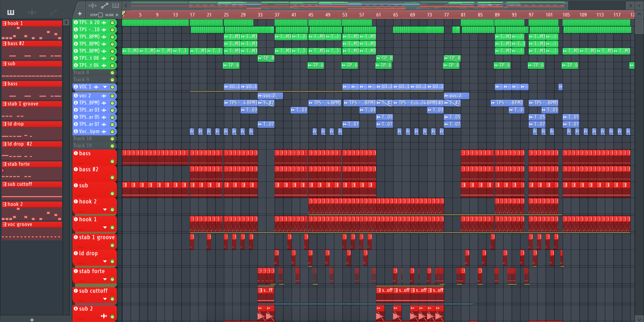The height and width of the screenshot is (322, 644).
Task: Click the sub cuttoff pattern icon in picker
Action: 4,184
